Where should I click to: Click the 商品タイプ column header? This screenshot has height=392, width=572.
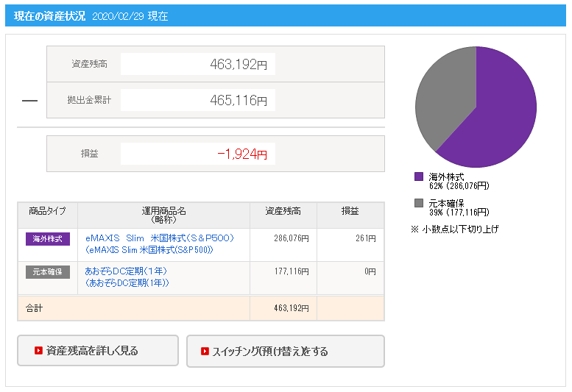point(47,211)
